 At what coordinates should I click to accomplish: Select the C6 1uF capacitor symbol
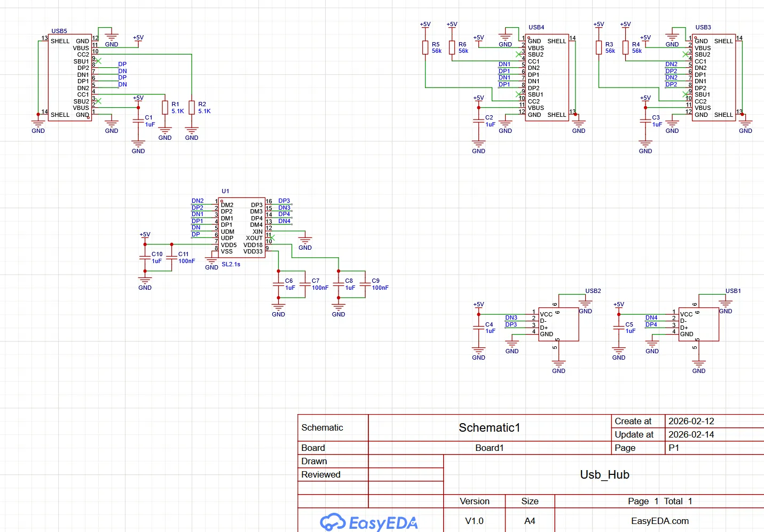278,284
